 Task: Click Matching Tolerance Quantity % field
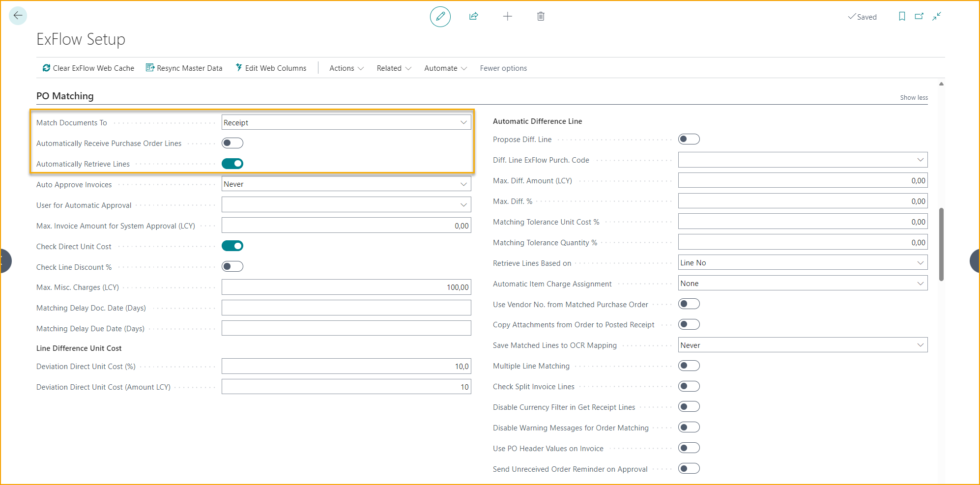point(803,242)
